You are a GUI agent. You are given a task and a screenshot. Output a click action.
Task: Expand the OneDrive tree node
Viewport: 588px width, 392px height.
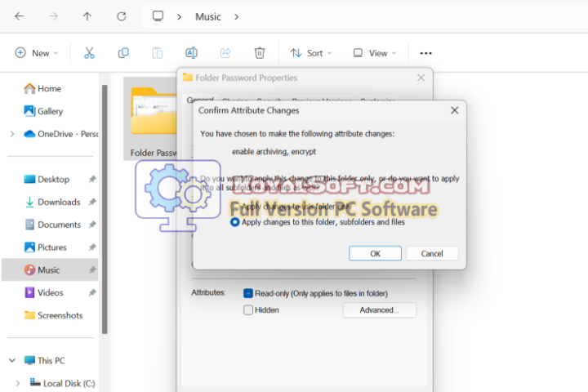pyautogui.click(x=12, y=134)
